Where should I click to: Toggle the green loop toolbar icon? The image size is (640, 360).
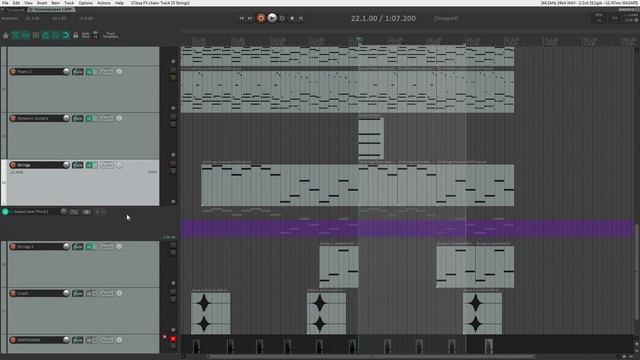pyautogui.click(x=66, y=36)
